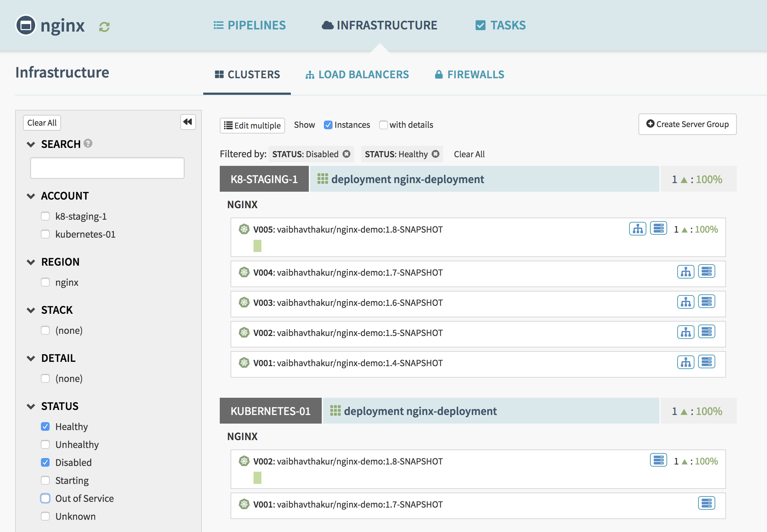Screen dimensions: 767x532
Task: Collapse the DETAIL filter section
Action: [31, 358]
